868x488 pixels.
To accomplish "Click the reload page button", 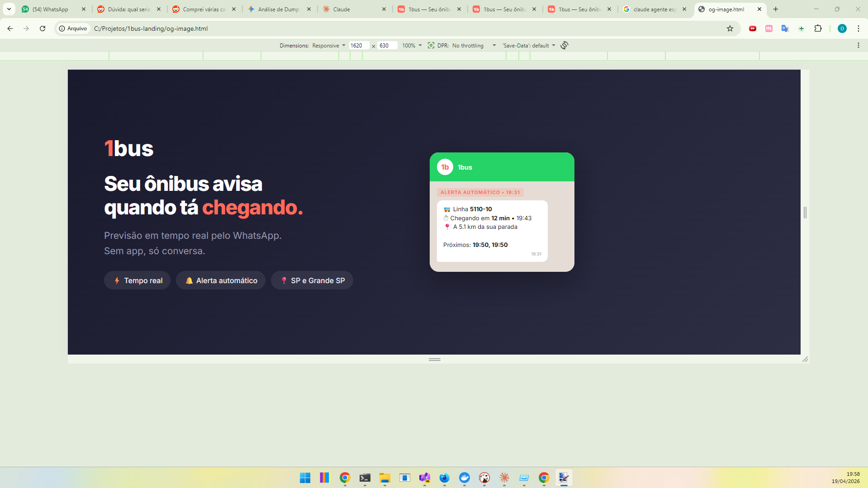I will point(43,28).
